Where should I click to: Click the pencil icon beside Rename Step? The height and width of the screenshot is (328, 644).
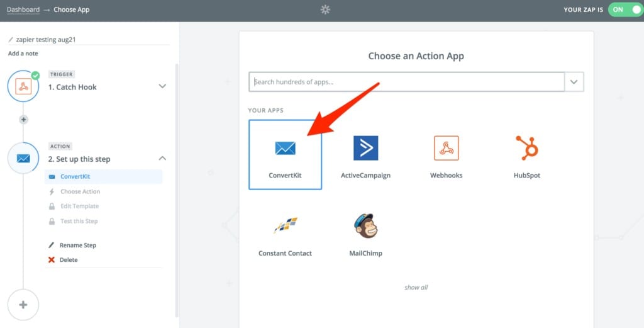[x=52, y=245]
